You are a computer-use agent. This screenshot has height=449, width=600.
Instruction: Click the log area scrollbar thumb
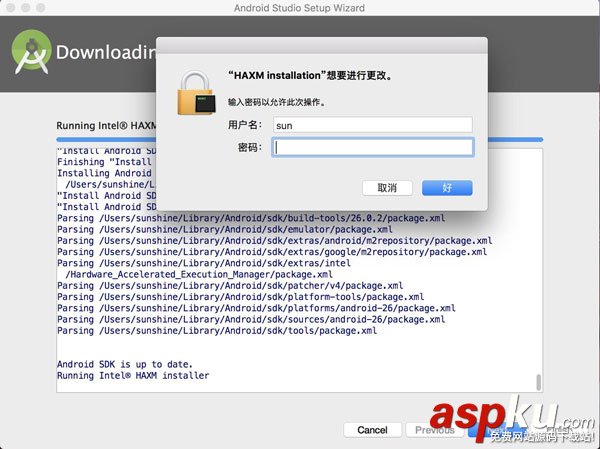pyautogui.click(x=539, y=382)
